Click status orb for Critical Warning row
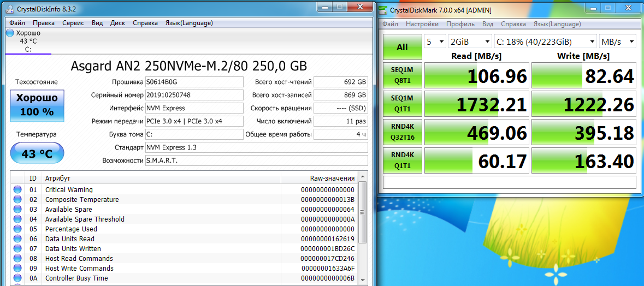Viewport: 644px width, 286px height. (17, 189)
